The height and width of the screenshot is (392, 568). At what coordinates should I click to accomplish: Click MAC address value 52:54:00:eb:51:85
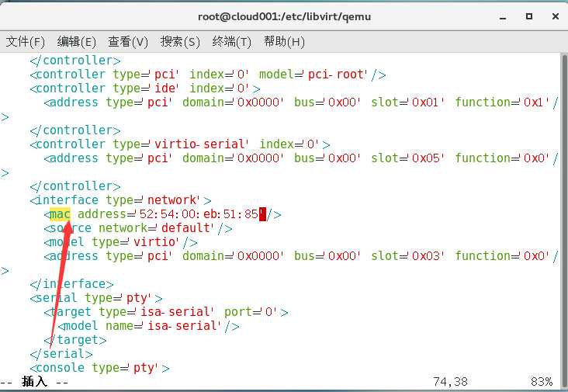[199, 214]
